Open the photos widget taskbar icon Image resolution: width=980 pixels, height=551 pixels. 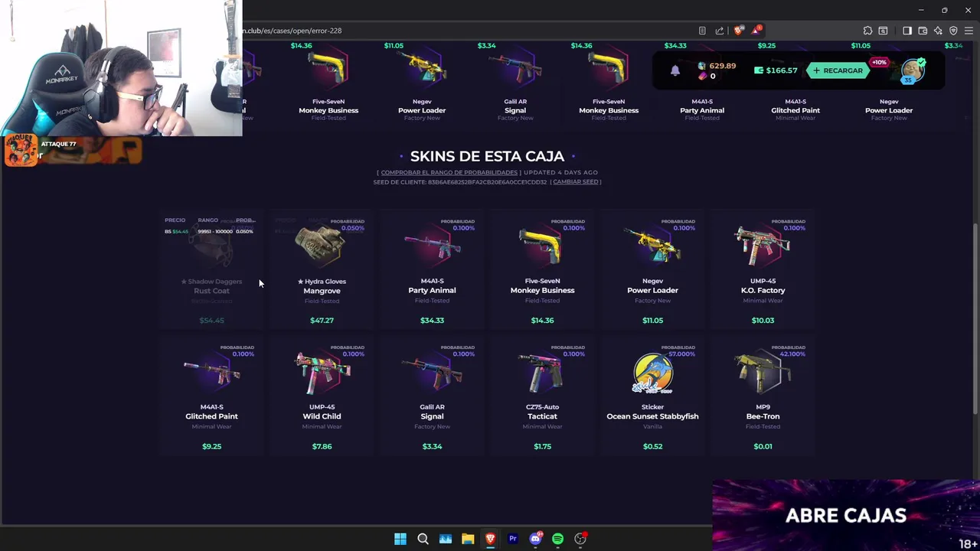[x=446, y=539]
